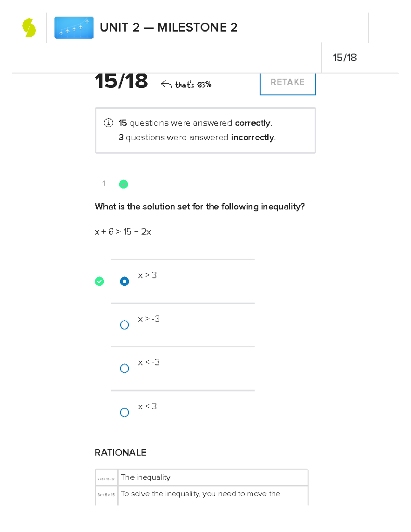
Task: Open the blue course thumbnail with airplanes
Action: 74,28
